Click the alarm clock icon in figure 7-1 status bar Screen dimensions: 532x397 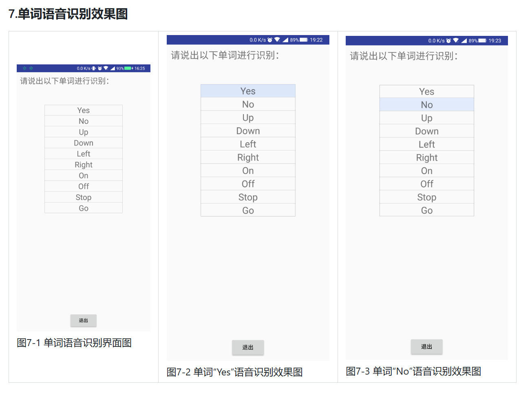(100, 68)
